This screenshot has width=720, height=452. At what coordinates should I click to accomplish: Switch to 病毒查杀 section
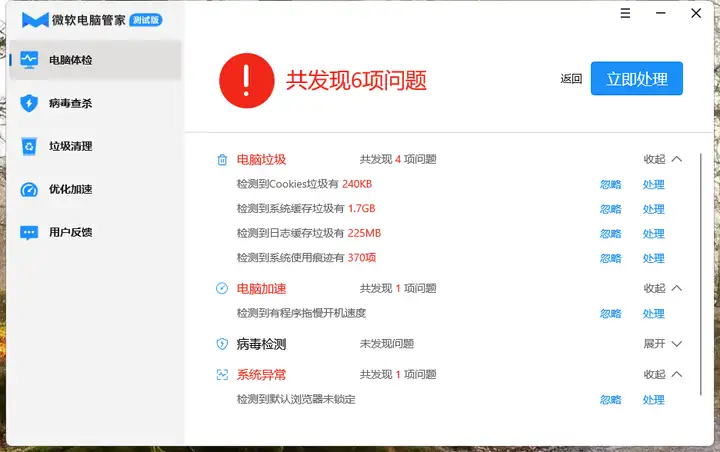tap(96, 103)
